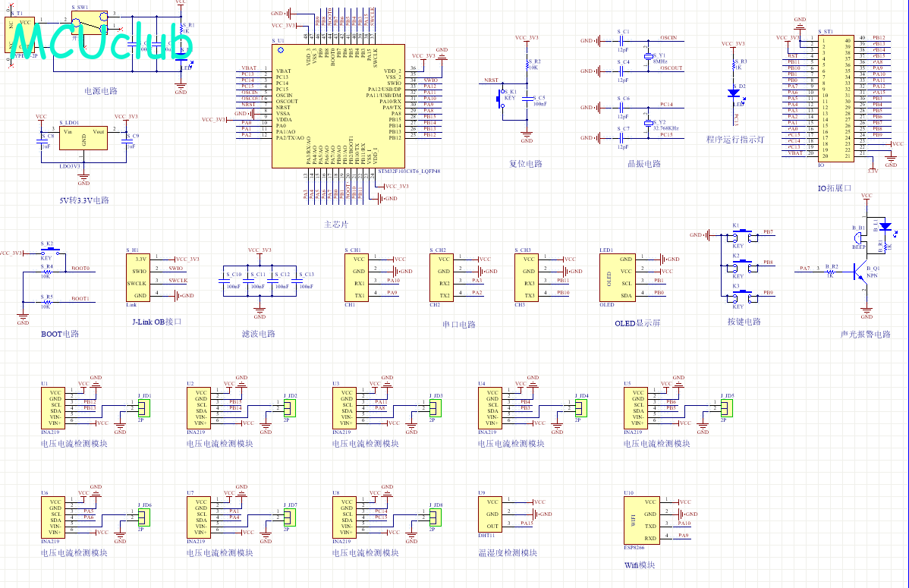Click the "晶振电路" label

644,164
